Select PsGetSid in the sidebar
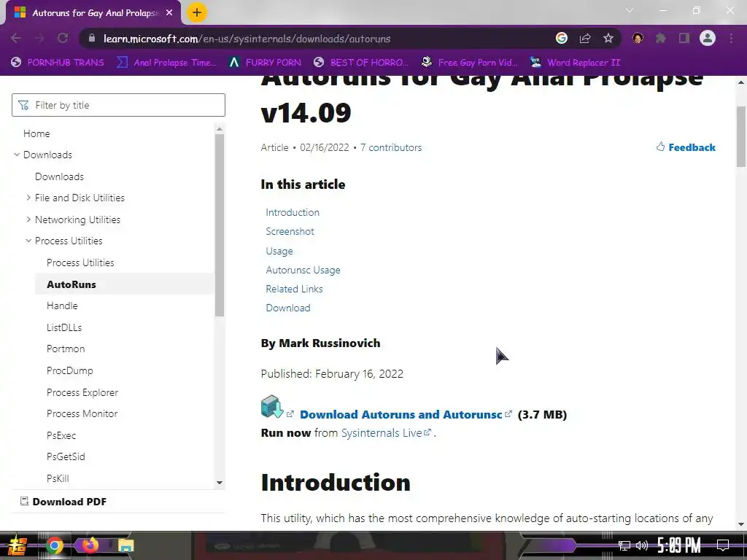747x560 pixels. [66, 456]
